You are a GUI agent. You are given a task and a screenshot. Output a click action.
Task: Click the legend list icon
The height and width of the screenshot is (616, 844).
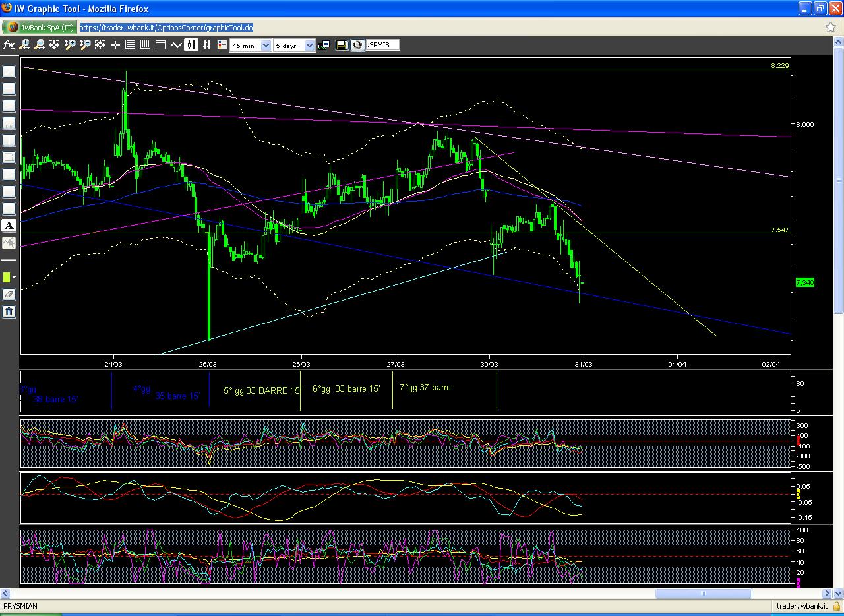[x=221, y=45]
